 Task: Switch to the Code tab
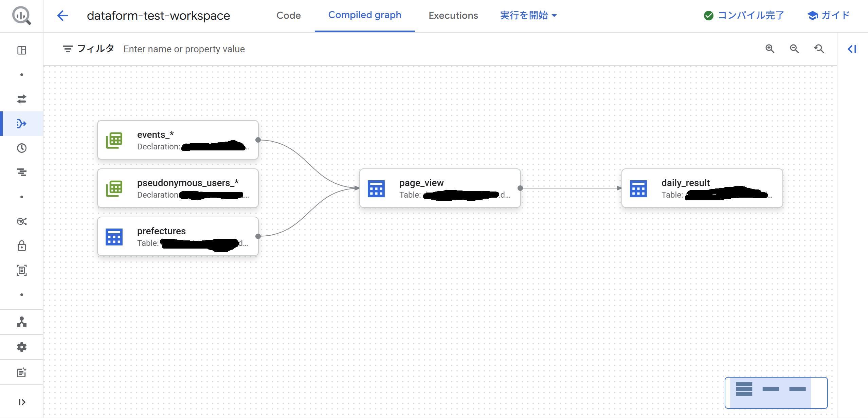(x=288, y=16)
